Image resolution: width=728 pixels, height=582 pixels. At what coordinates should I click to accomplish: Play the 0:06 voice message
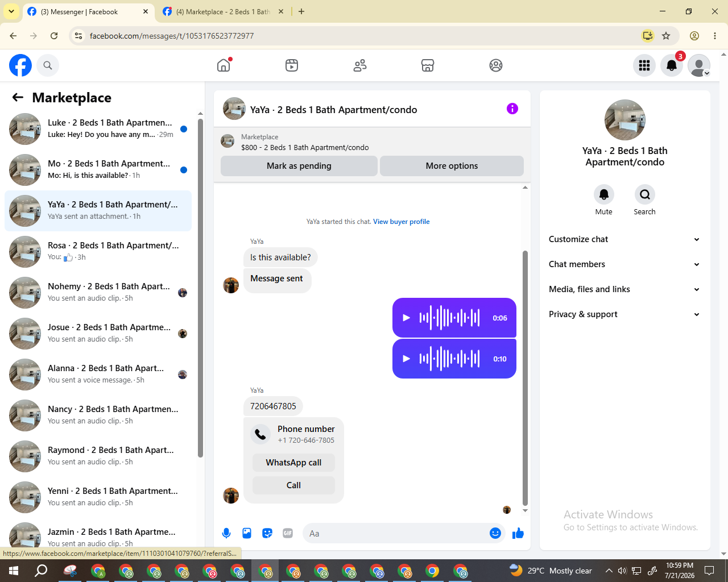[x=406, y=318]
